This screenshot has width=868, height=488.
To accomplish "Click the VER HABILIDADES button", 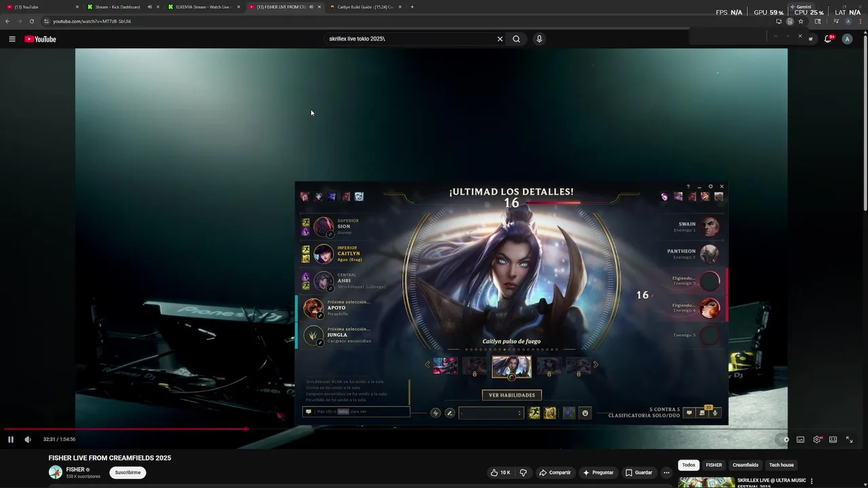I will (512, 395).
